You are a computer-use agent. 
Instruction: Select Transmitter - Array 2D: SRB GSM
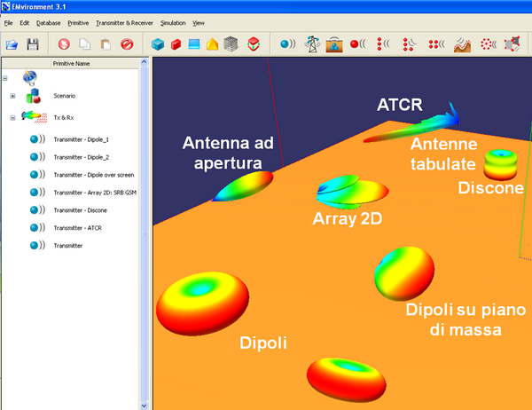coord(95,192)
